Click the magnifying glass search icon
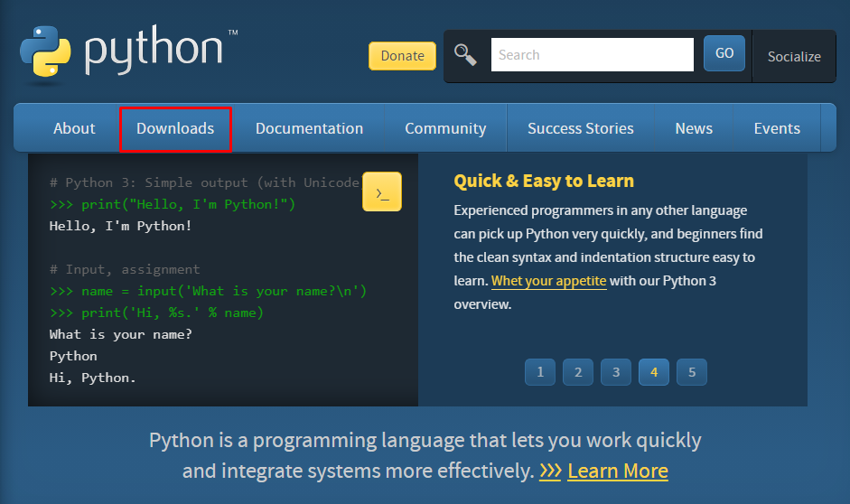 point(465,55)
